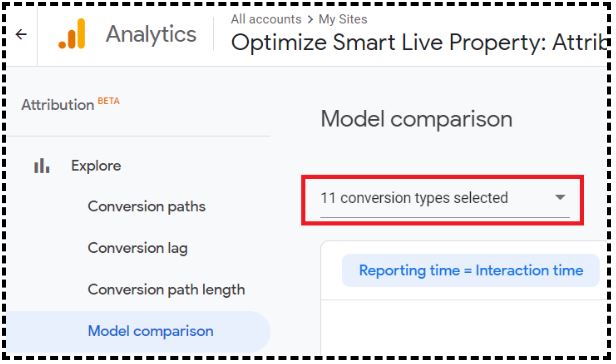Click the empty report area below the chip
The image size is (616, 364).
click(x=464, y=326)
